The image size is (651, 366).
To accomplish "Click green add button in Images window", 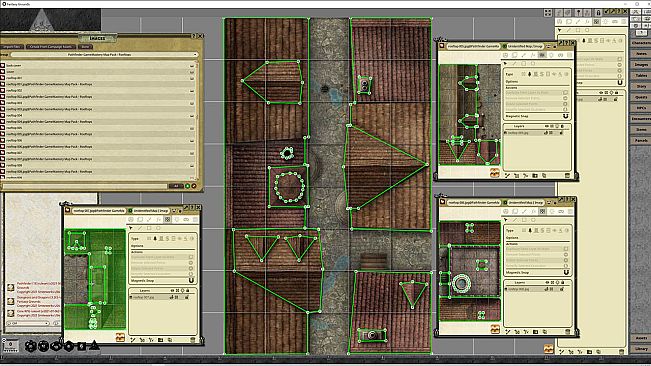I will coord(187,186).
